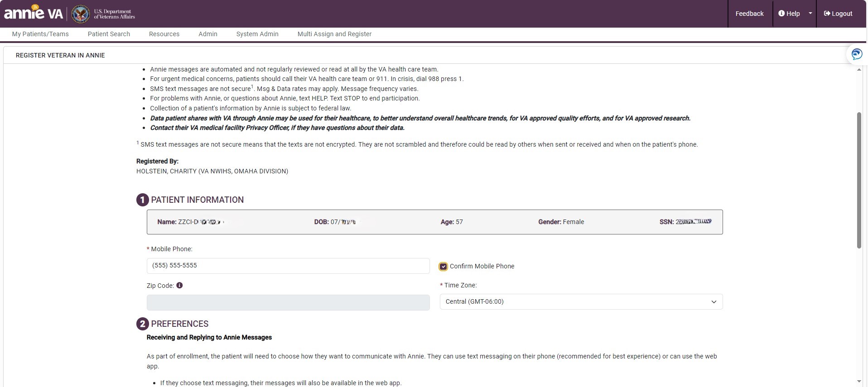Go to My Patients/Teams
868x387 pixels.
coord(40,34)
